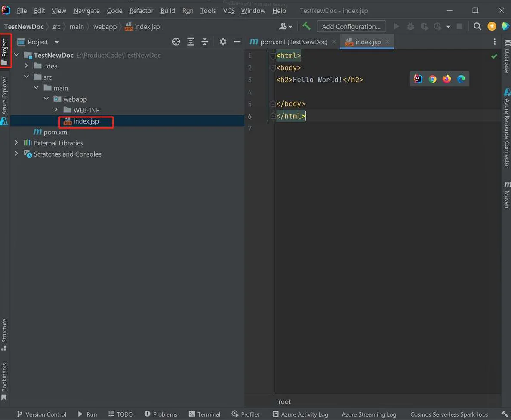
Task: Click the Profile run icon in toolbar
Action: tap(438, 26)
